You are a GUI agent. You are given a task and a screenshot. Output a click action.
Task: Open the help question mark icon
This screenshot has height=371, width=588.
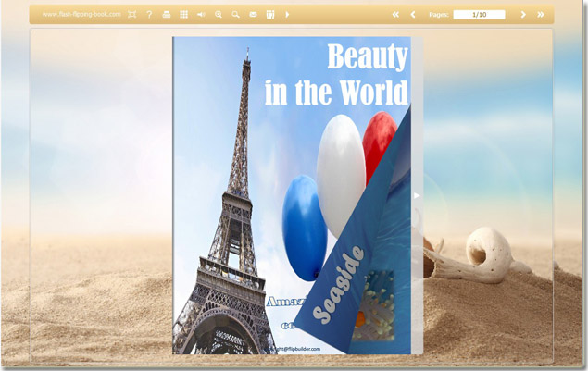pos(149,15)
